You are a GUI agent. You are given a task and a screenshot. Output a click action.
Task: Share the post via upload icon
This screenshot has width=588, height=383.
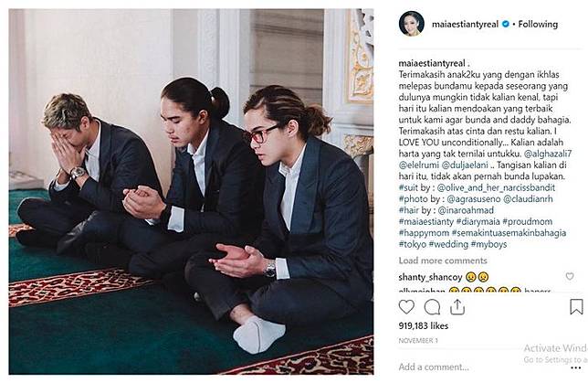(457, 307)
